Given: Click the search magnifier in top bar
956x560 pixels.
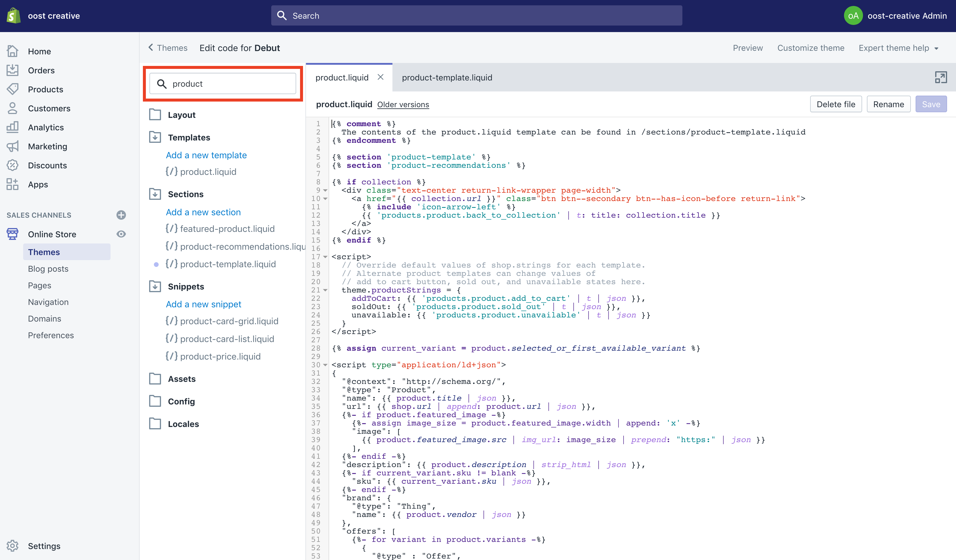Looking at the screenshot, I should coord(282,15).
